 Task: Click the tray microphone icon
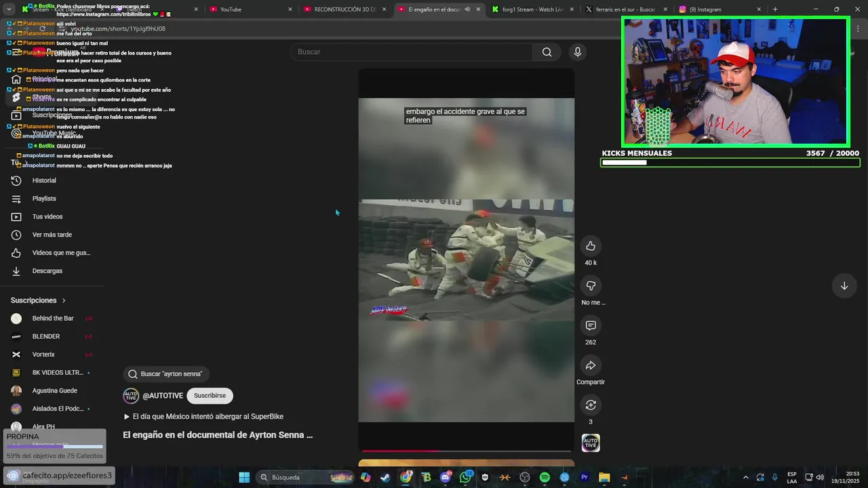click(774, 477)
